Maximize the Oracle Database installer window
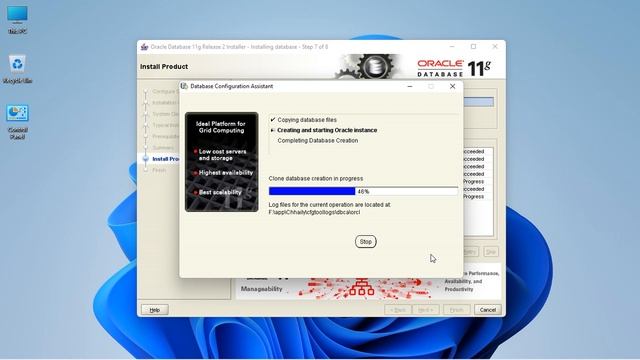The height and width of the screenshot is (360, 640). 473,47
